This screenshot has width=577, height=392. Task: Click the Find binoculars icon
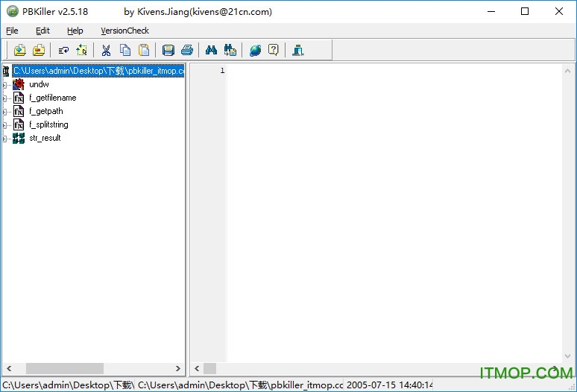(211, 50)
